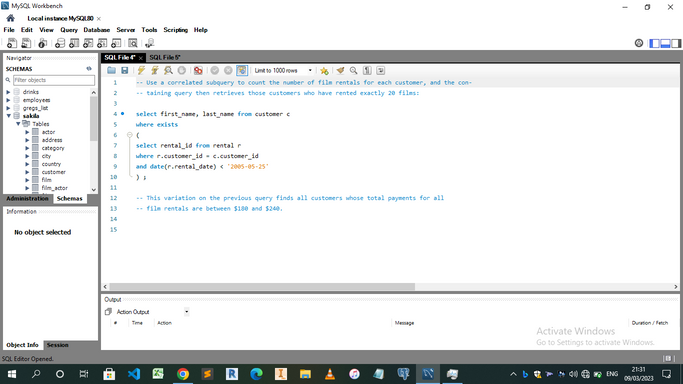Screen dimensions: 683x384
Task: Expand the customer table node
Action: 27,172
